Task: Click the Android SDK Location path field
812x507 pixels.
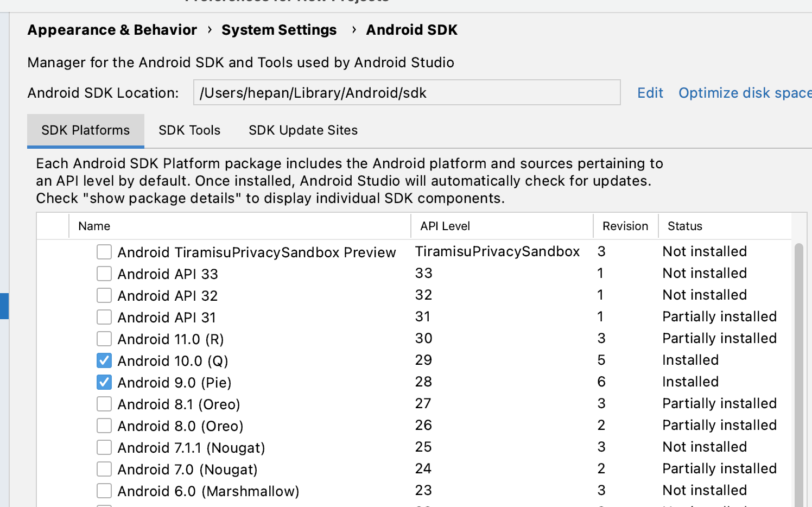Action: point(407,93)
